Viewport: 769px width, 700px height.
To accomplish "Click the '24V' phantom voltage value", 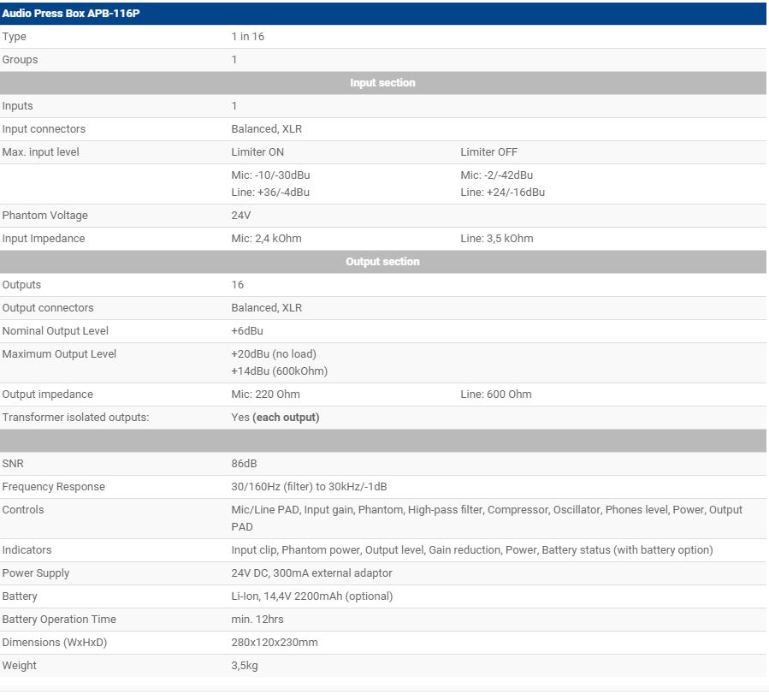I will tap(241, 216).
